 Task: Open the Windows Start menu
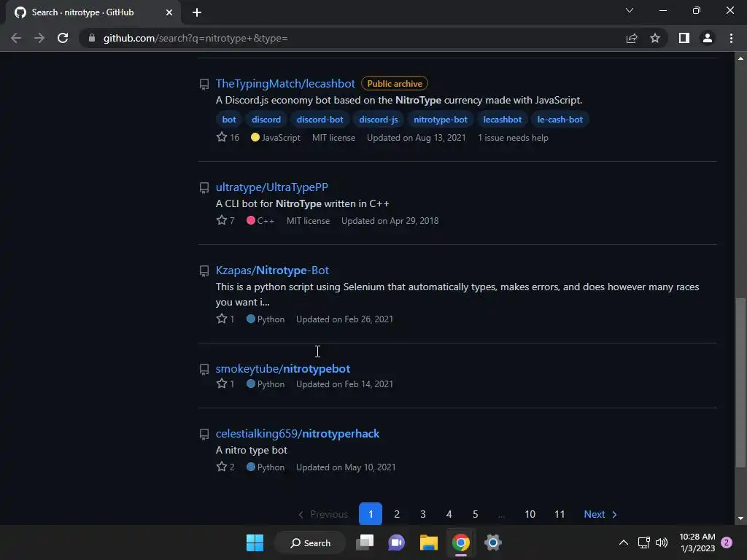(255, 542)
